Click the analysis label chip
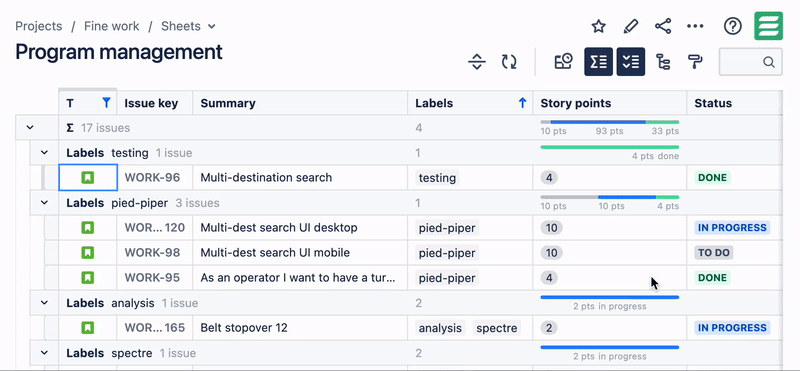 click(440, 328)
